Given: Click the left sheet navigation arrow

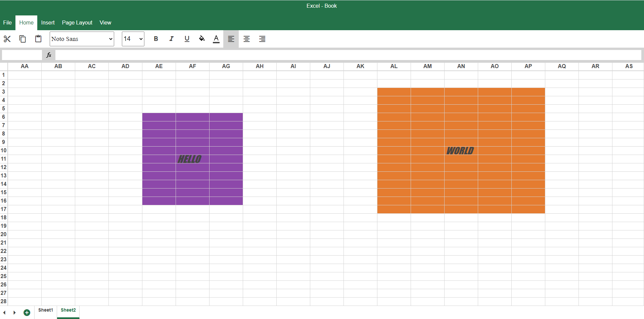Looking at the screenshot, I should click(x=5, y=312).
